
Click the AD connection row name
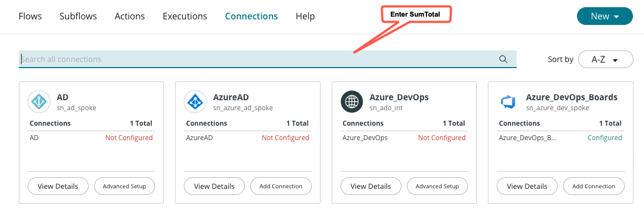[x=34, y=137]
